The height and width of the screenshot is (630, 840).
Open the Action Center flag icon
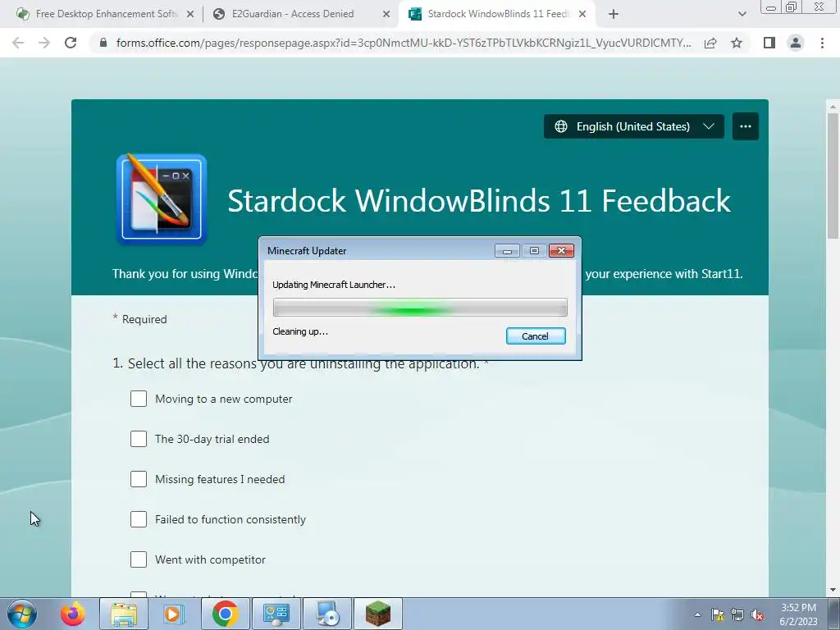tap(717, 614)
